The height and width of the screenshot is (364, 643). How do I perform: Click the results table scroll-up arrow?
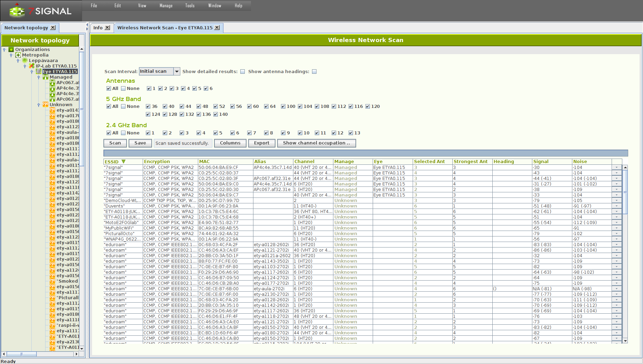[x=625, y=168]
